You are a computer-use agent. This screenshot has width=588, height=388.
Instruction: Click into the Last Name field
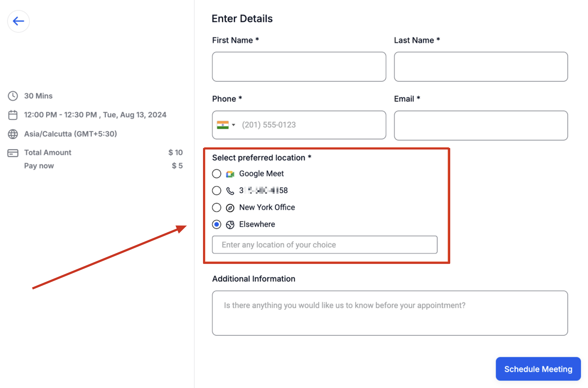(x=481, y=67)
